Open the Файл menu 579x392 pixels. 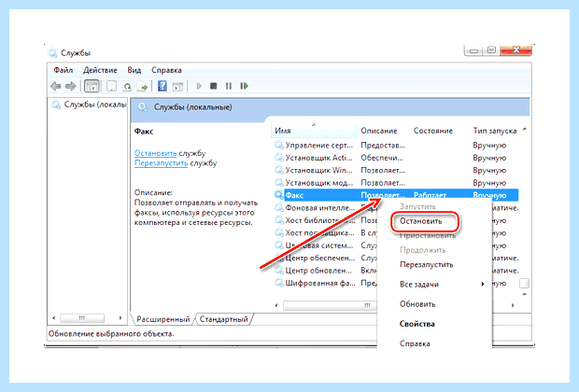(x=64, y=70)
